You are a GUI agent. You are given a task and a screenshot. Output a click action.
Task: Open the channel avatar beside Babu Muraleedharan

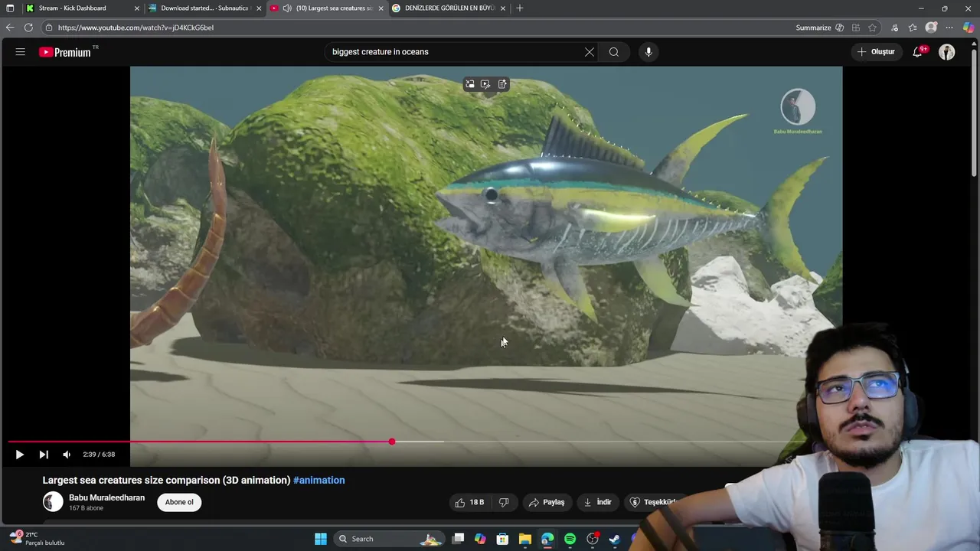pyautogui.click(x=53, y=502)
